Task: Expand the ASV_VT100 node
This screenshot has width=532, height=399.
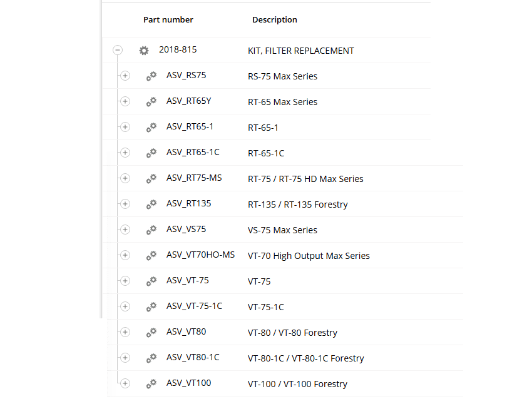Action: [x=125, y=383]
